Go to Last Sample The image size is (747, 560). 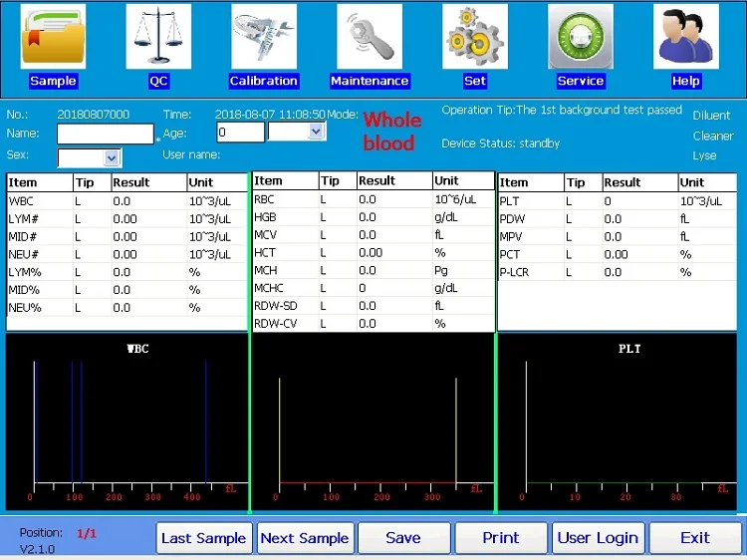pos(204,538)
